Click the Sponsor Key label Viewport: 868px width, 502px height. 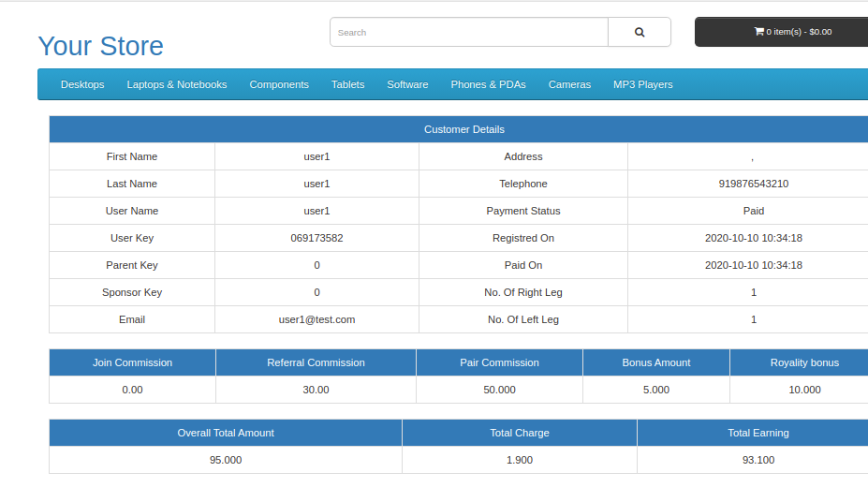(132, 292)
